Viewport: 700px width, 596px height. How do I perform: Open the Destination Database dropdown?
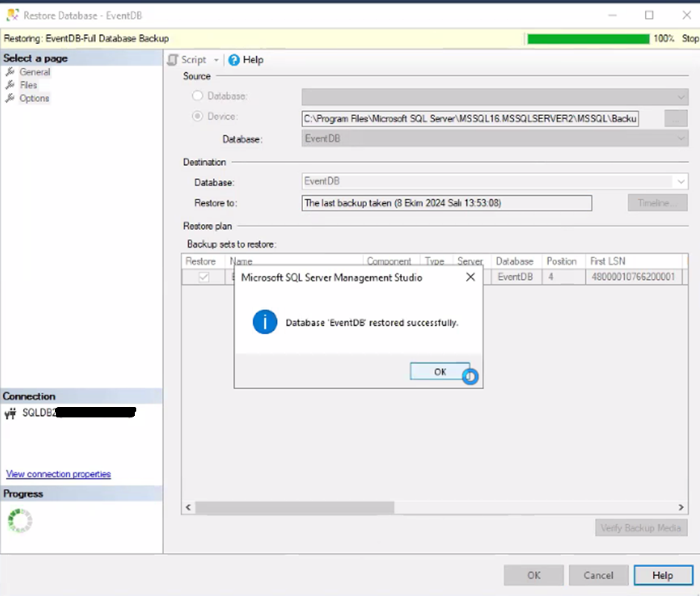click(681, 181)
